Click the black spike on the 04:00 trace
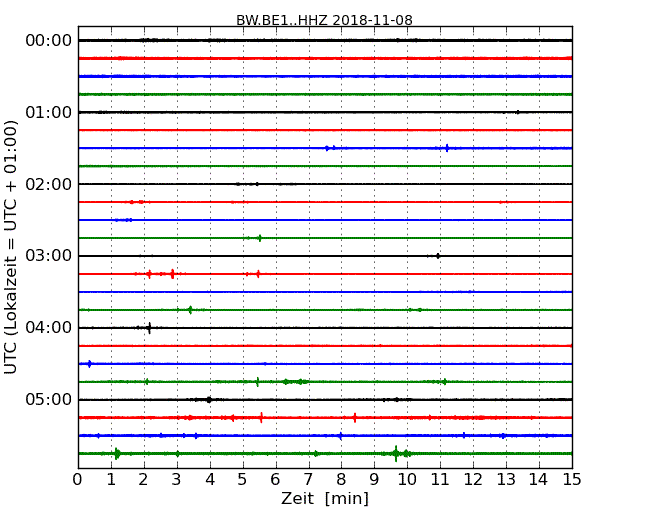 149,328
